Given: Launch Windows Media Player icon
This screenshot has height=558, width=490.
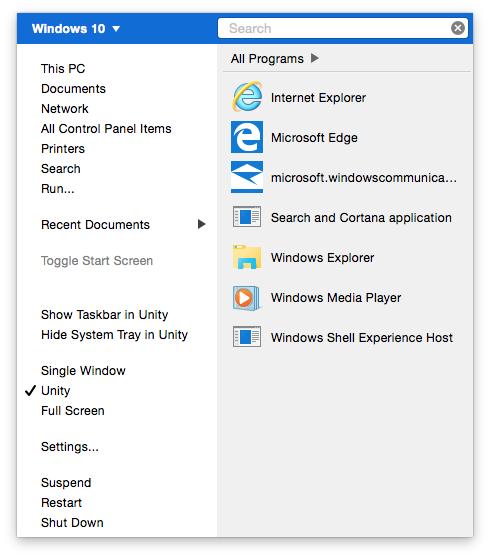Looking at the screenshot, I should [x=246, y=298].
